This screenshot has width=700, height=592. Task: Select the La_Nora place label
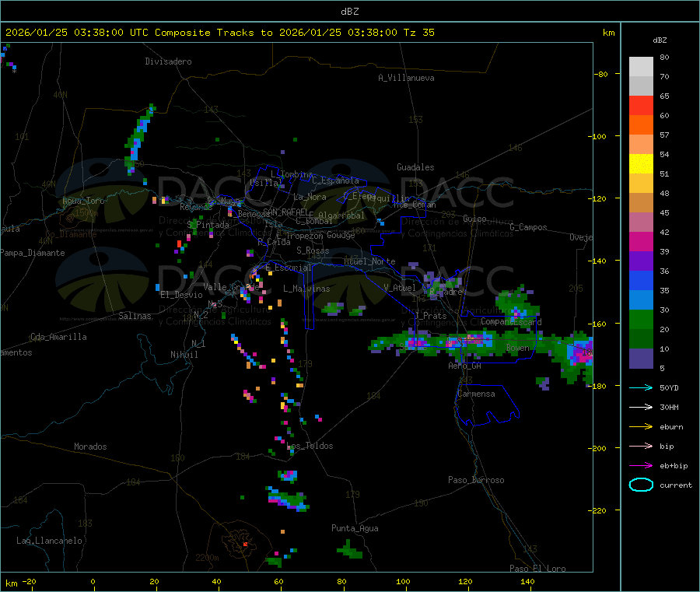(310, 197)
